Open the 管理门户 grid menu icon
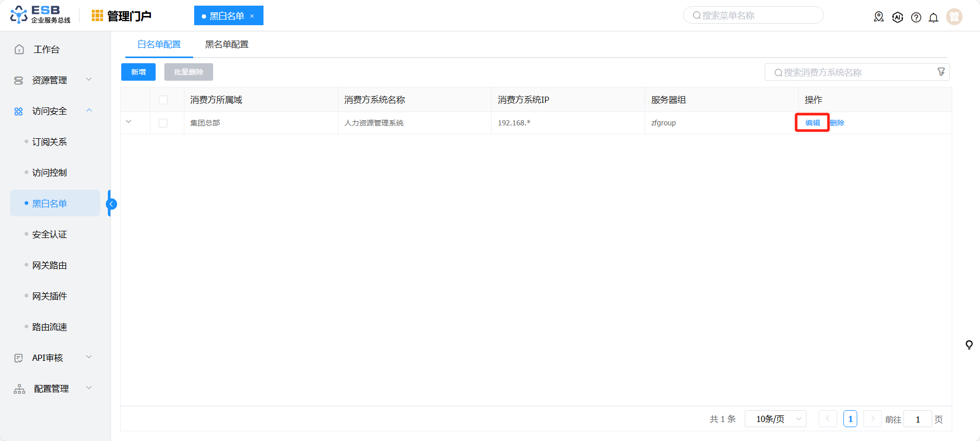The image size is (980, 441). pos(97,16)
